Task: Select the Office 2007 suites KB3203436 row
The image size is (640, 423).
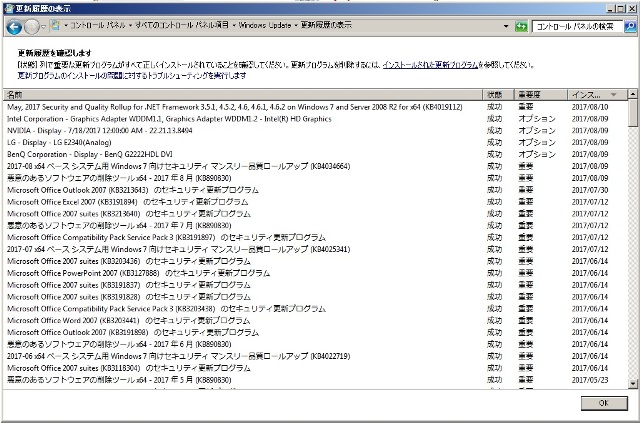Action: 315,261
